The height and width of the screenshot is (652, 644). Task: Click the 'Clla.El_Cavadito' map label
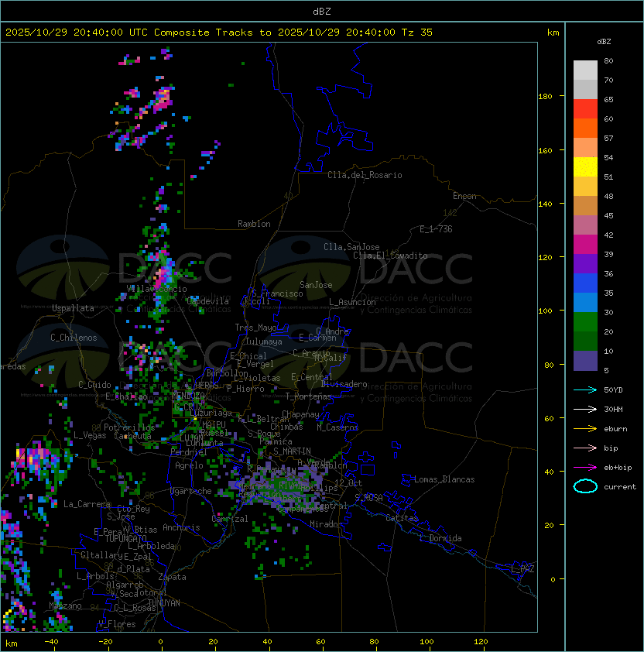click(390, 256)
